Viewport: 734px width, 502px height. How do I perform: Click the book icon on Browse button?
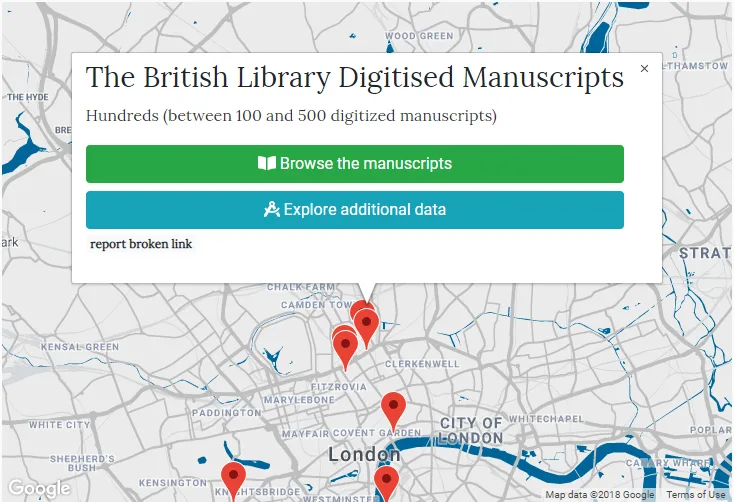tap(266, 163)
